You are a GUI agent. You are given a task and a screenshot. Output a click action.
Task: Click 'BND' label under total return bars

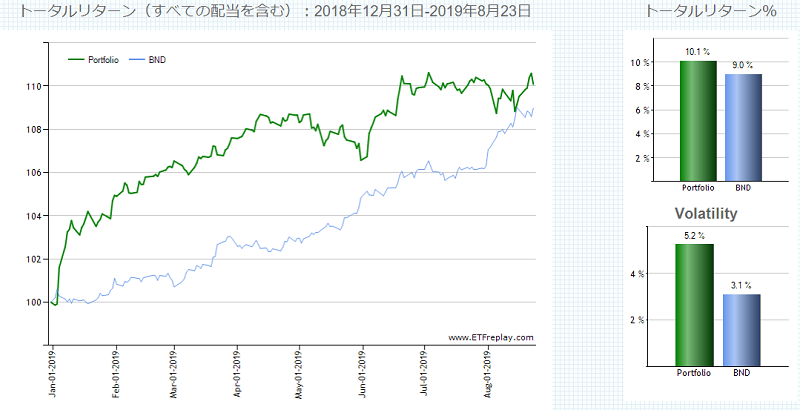click(743, 188)
